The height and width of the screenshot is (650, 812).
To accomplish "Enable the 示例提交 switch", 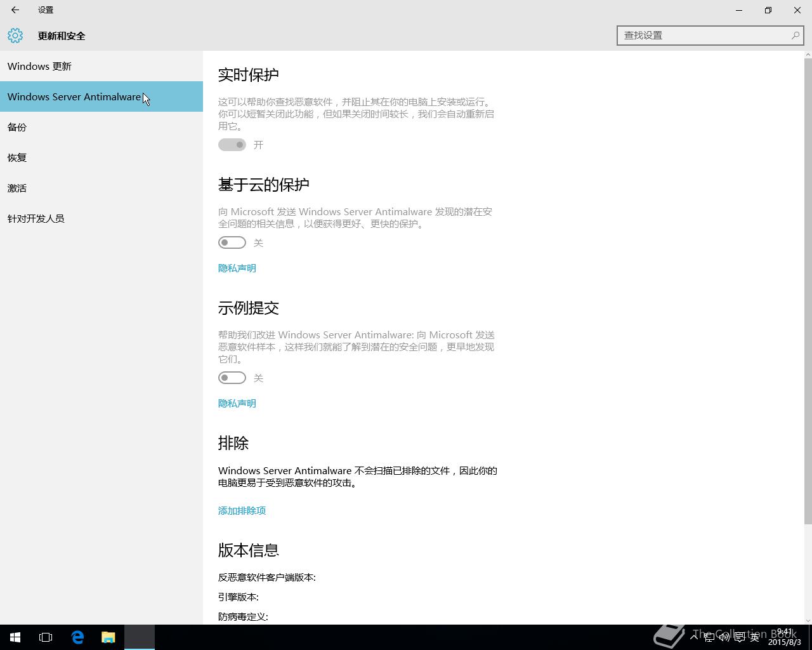I will (x=232, y=378).
